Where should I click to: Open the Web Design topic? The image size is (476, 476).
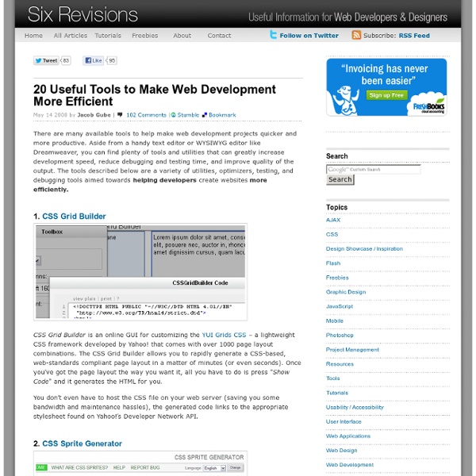341,450
